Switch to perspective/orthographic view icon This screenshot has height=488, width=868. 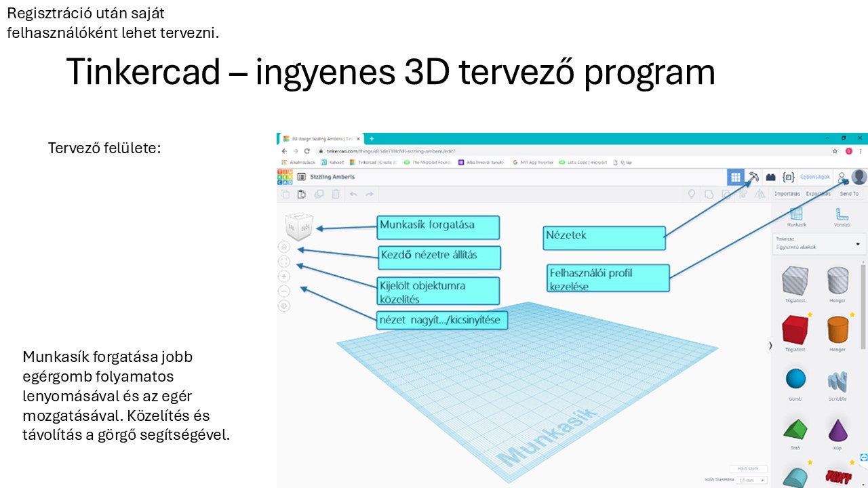click(284, 306)
